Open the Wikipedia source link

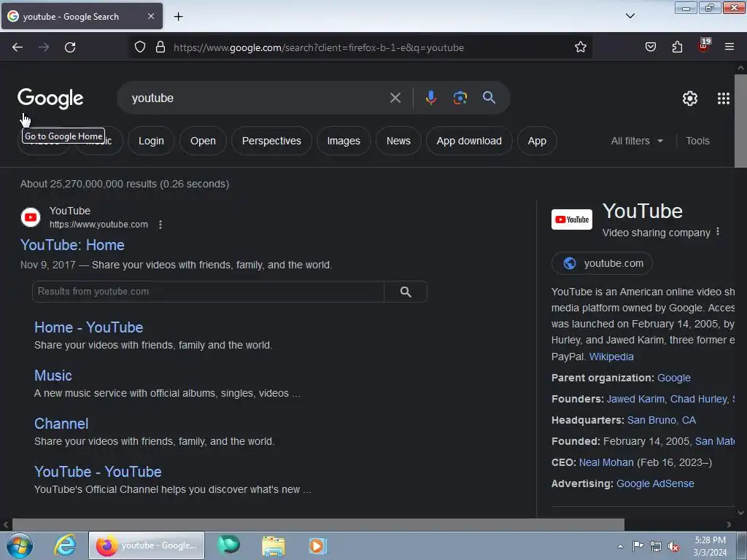611,357
